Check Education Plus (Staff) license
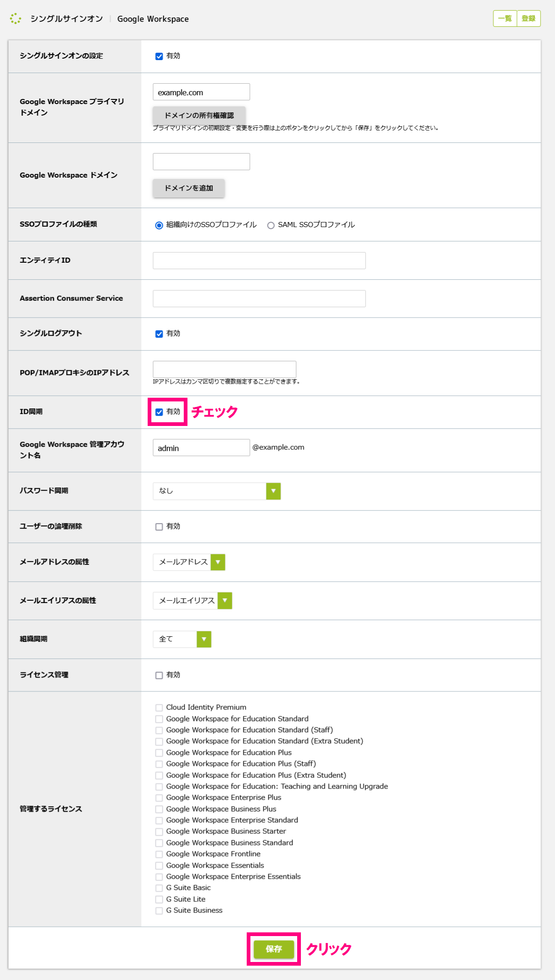 [159, 764]
